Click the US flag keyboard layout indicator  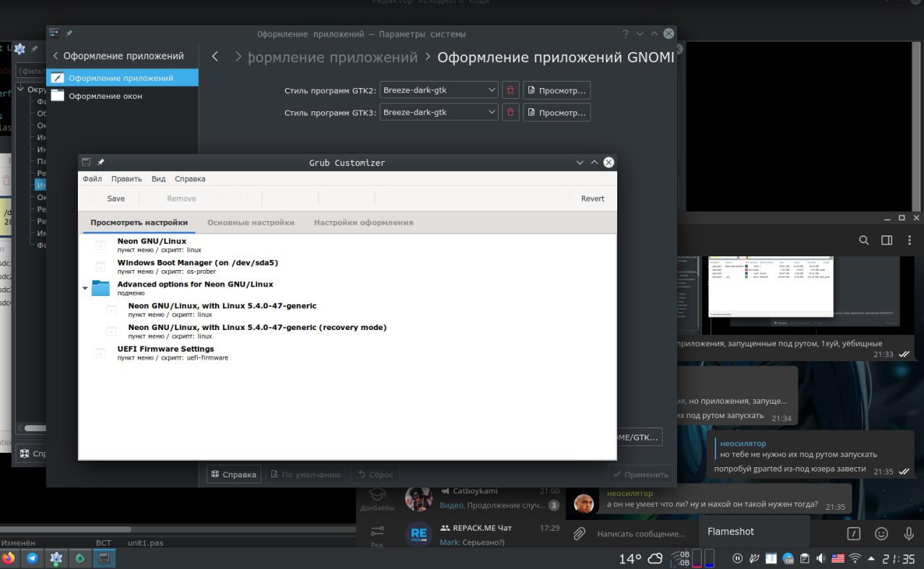point(838,558)
